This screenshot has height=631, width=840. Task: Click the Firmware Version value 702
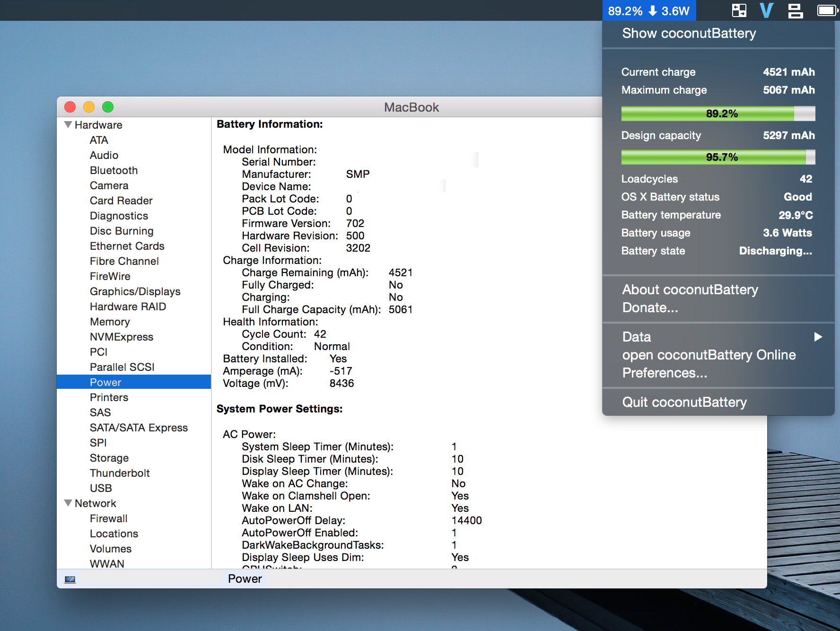click(355, 223)
